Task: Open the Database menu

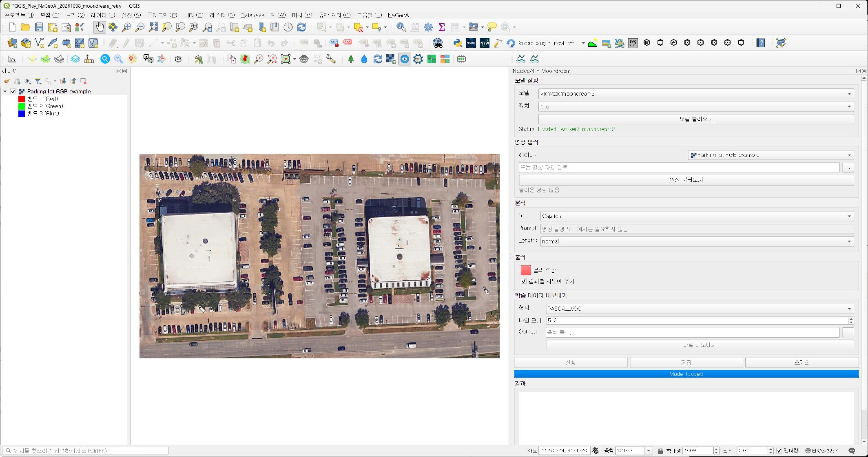Action: pos(252,15)
